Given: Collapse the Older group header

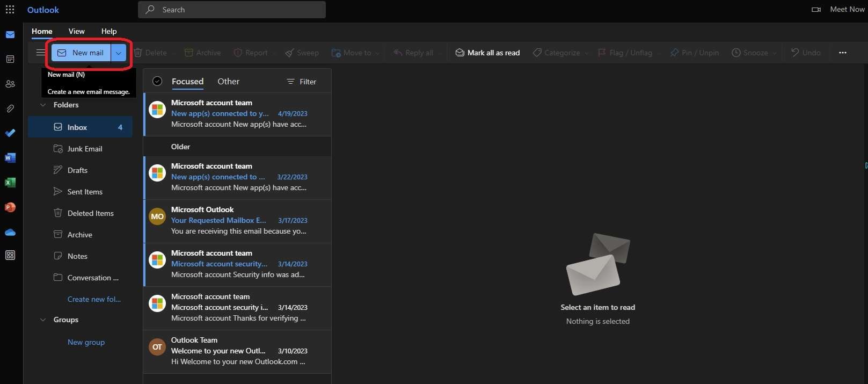Looking at the screenshot, I should click(x=237, y=147).
